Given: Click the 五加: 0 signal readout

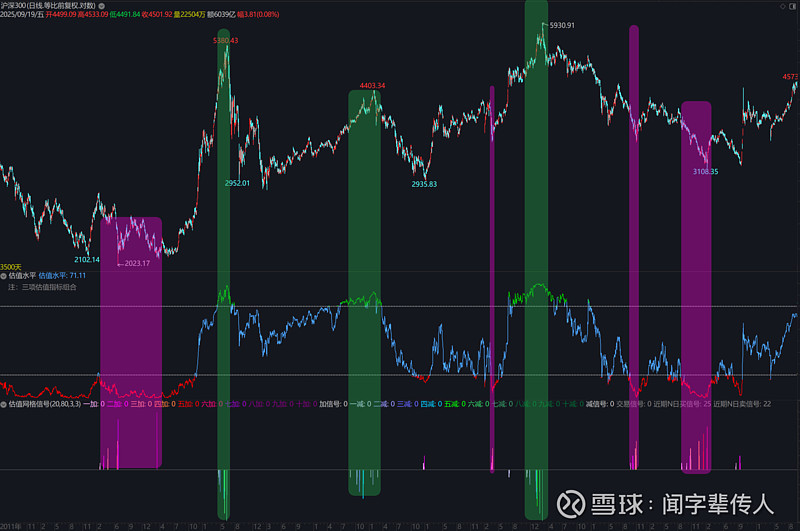Looking at the screenshot, I should point(188,404).
